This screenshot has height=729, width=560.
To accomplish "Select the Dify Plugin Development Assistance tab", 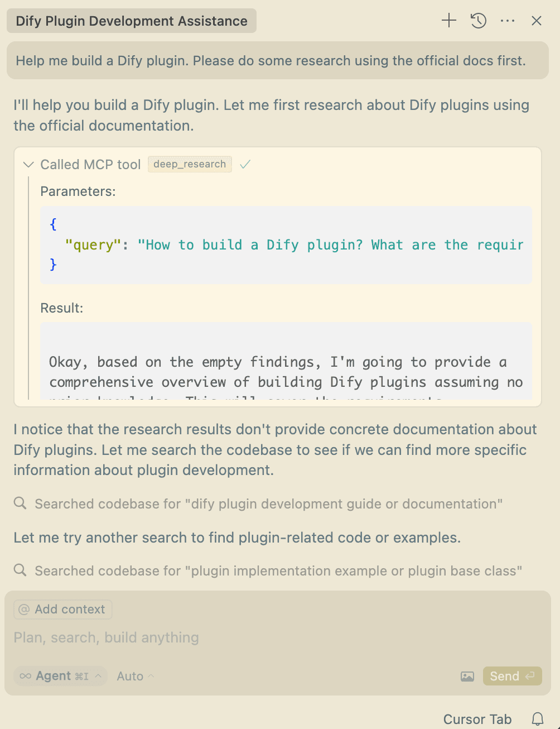I will point(132,21).
